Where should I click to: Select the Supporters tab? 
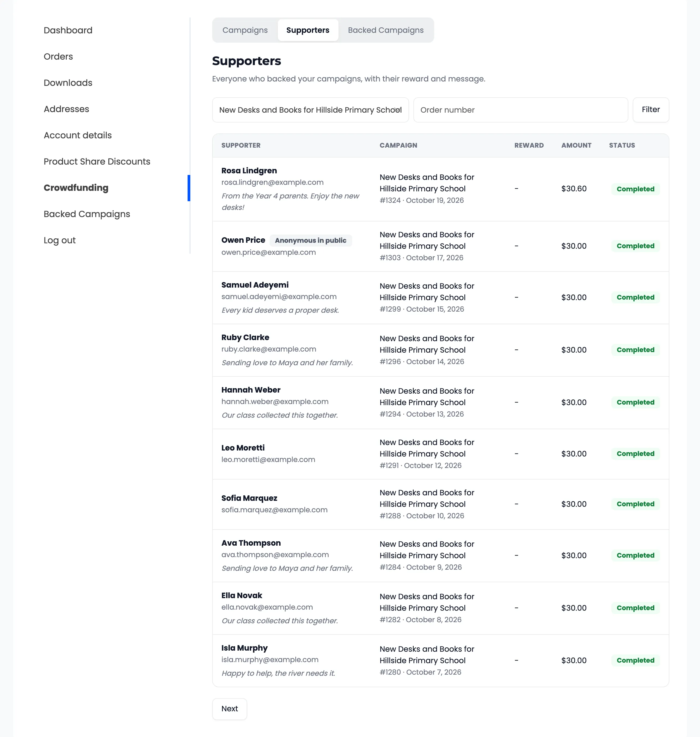pos(307,30)
